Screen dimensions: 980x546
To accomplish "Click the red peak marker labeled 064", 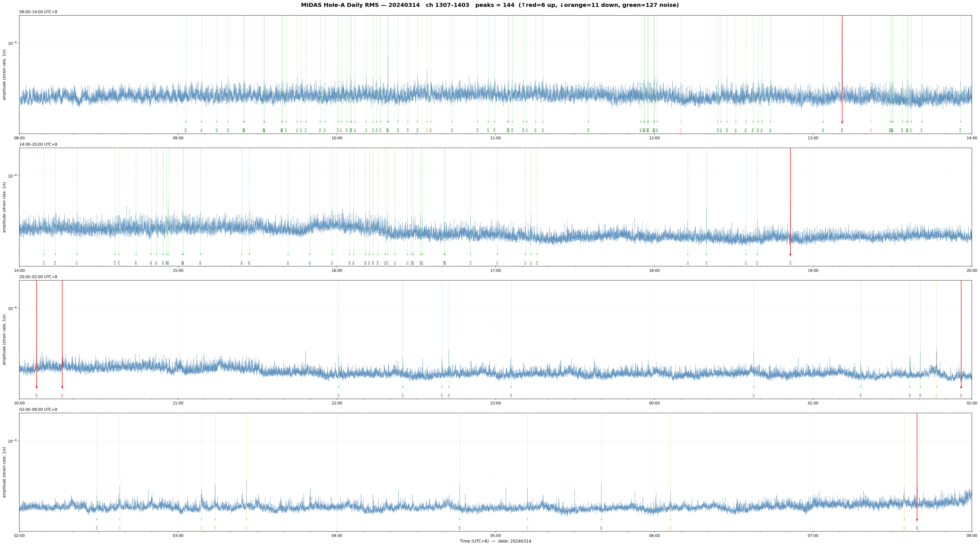I will coord(842,122).
